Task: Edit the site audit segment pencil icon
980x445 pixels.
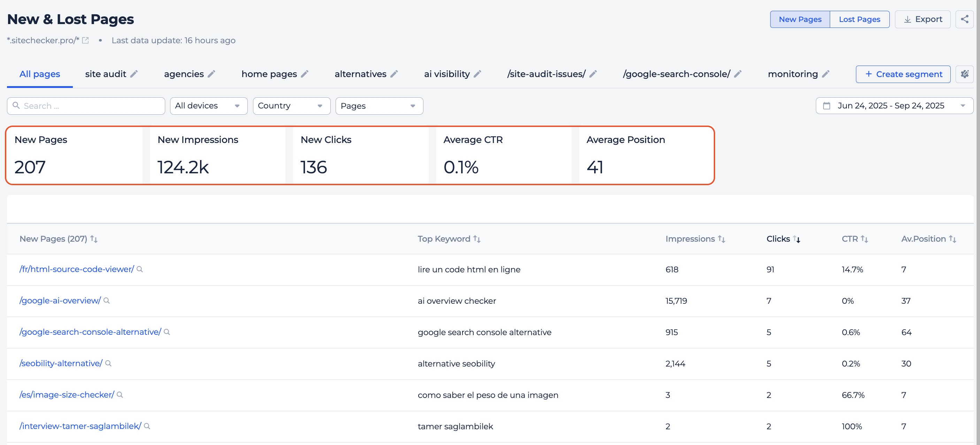Action: point(134,74)
